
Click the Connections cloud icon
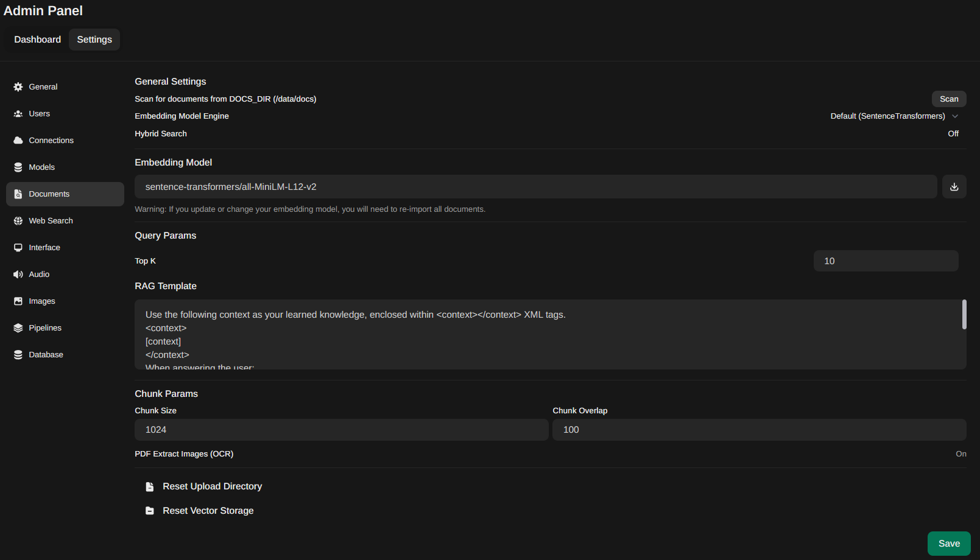[18, 141]
